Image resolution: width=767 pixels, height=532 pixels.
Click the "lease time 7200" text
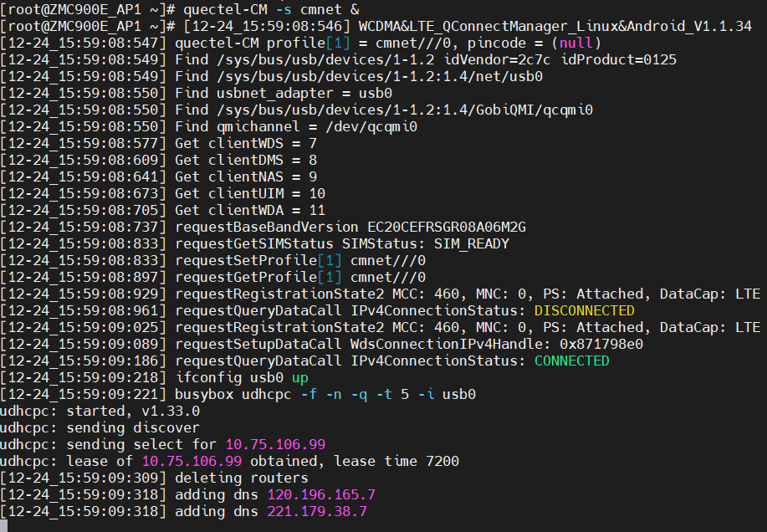coord(396,461)
